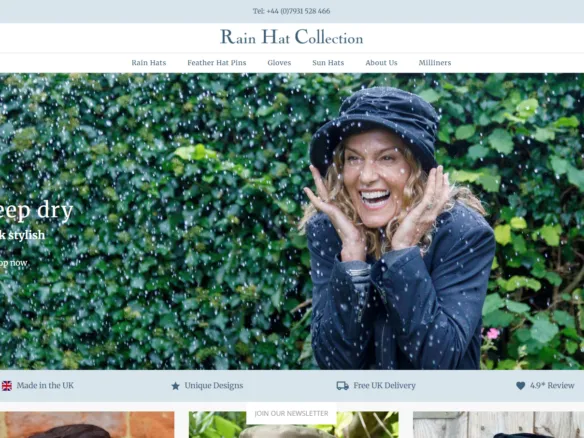Click the Unique Designs label
This screenshot has height=438, width=584.
(214, 385)
